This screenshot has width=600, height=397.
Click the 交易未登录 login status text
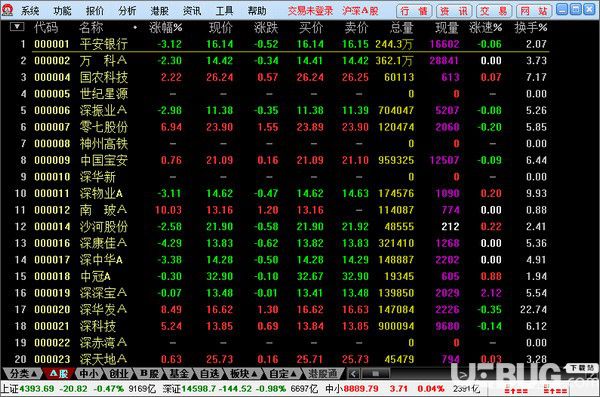[310, 11]
